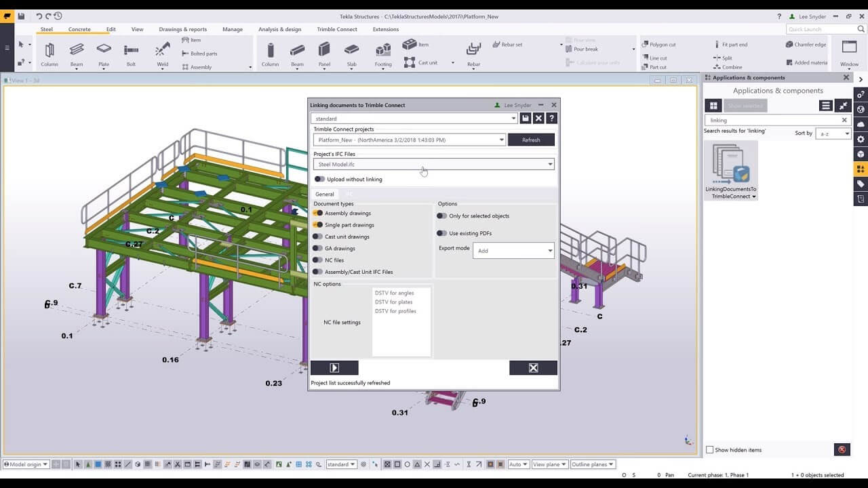Choose the Footing tool
This screenshot has width=868, height=488.
383,54
